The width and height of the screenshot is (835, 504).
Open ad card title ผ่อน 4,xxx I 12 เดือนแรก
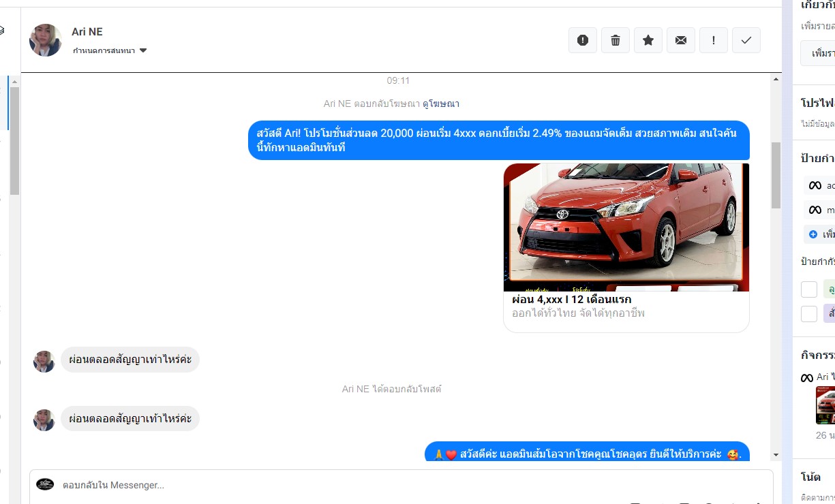coord(572,300)
